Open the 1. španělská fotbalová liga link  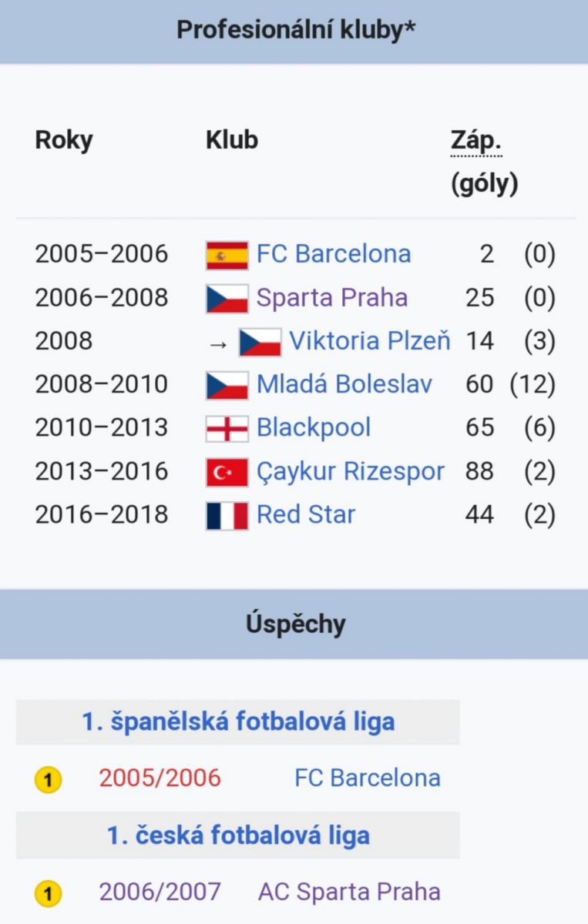tap(238, 721)
